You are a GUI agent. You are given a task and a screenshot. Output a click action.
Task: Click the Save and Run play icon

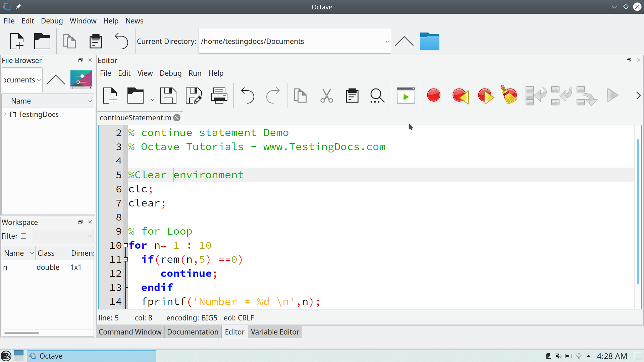point(406,96)
